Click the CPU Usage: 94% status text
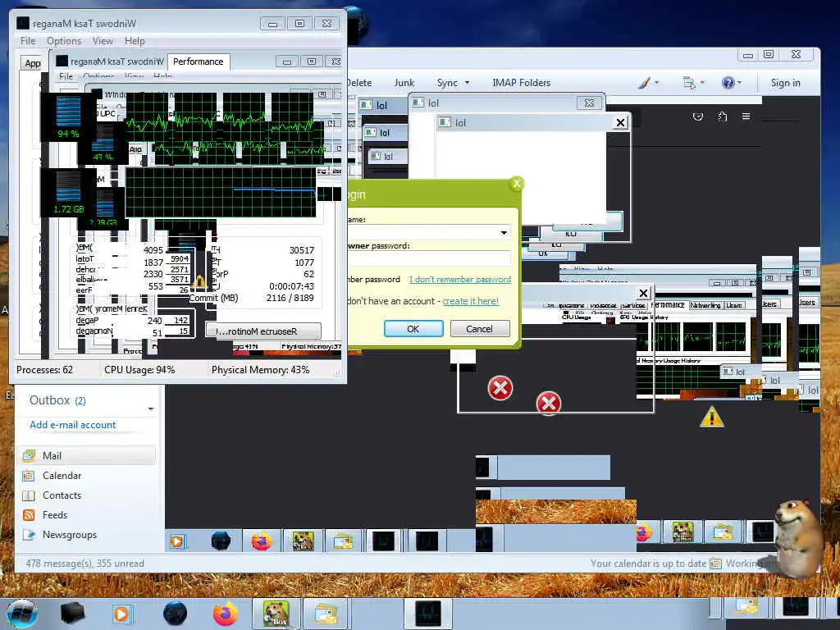The height and width of the screenshot is (630, 840). coord(139,370)
